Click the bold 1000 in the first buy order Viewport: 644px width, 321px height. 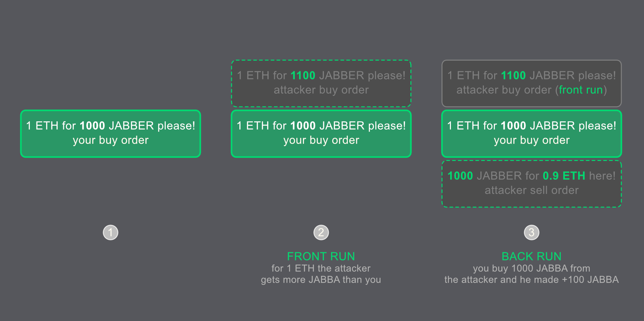coord(92,125)
